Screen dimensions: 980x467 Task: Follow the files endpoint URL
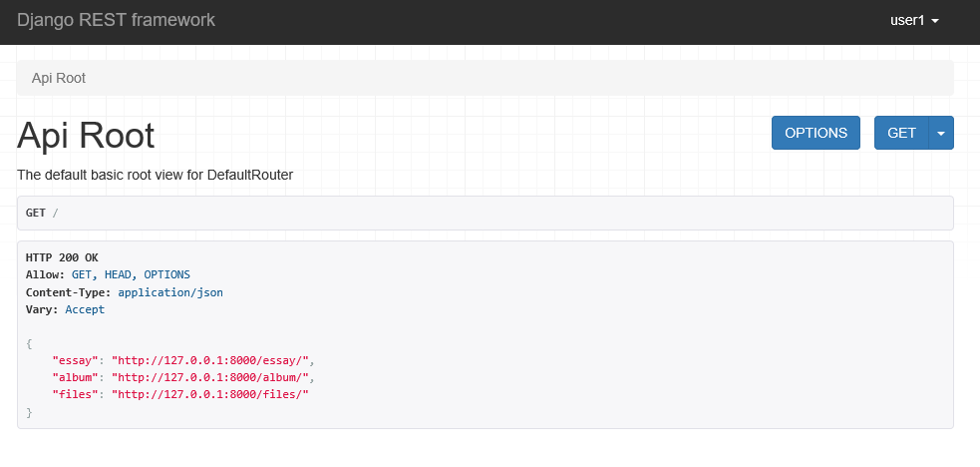[210, 394]
